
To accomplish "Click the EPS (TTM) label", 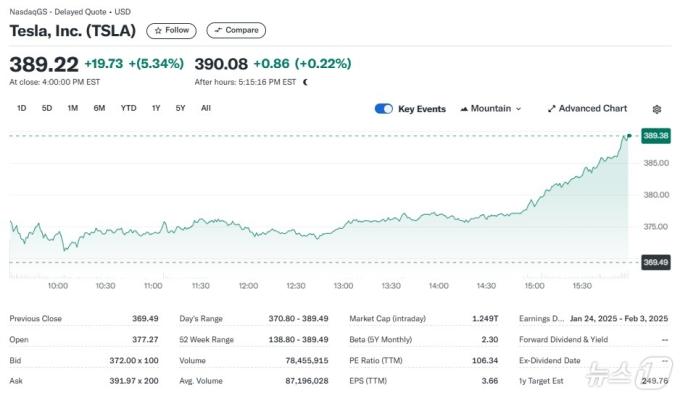I will 368,381.
